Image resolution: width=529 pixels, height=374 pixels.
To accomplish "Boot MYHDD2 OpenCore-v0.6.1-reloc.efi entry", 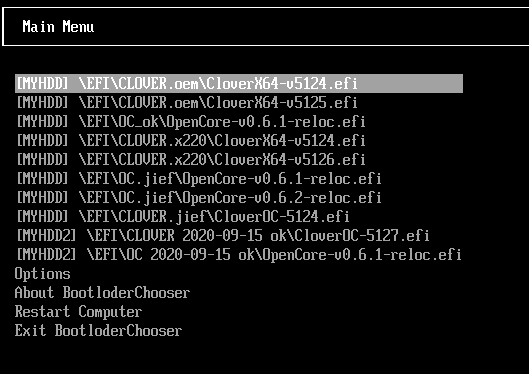I will coord(239,254).
